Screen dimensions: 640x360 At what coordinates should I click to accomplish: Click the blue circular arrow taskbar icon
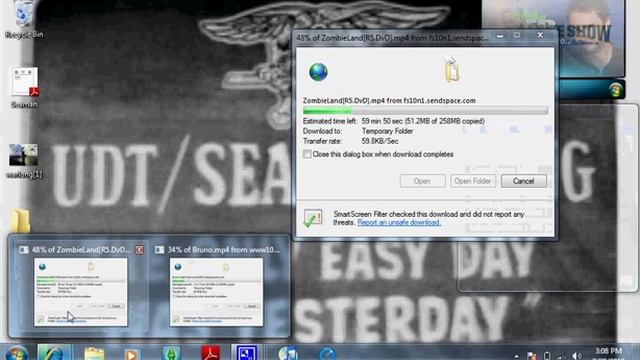[327, 353]
